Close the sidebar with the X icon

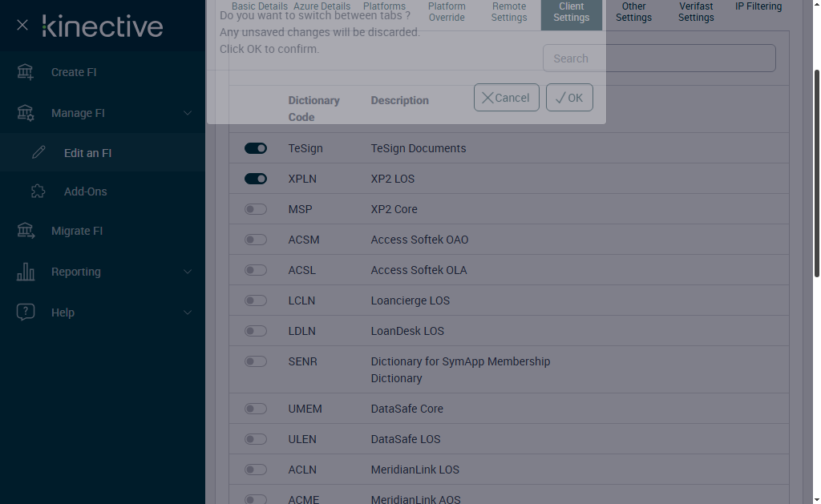tap(22, 25)
